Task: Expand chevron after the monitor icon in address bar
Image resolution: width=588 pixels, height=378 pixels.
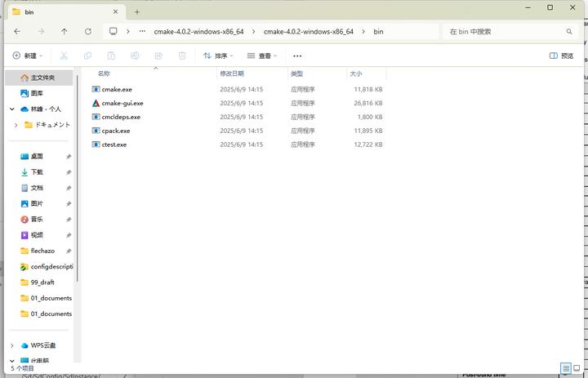Action: (128, 32)
